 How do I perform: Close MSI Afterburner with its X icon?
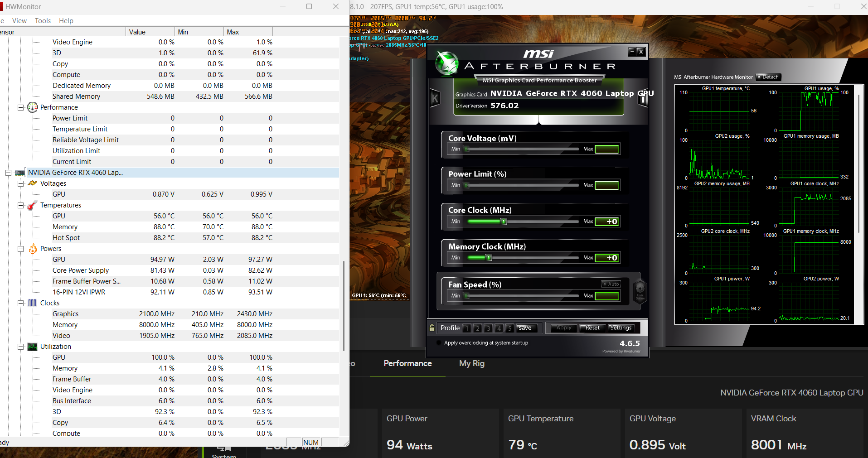641,52
